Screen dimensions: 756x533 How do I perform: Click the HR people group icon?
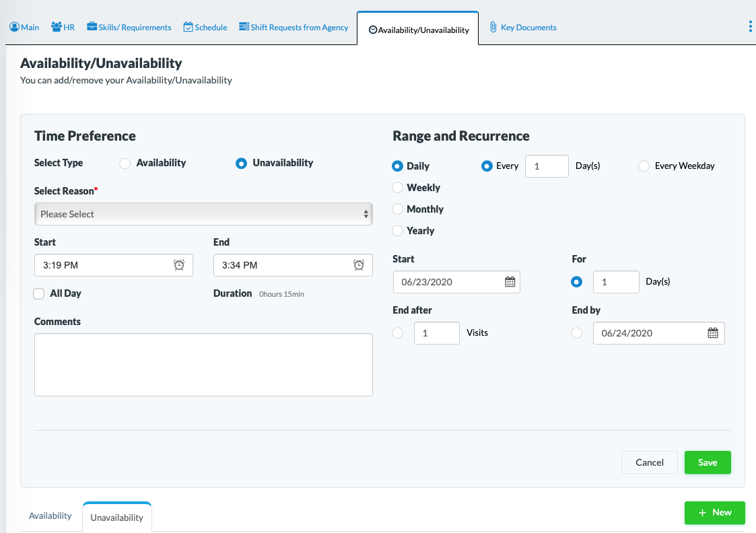pos(56,28)
